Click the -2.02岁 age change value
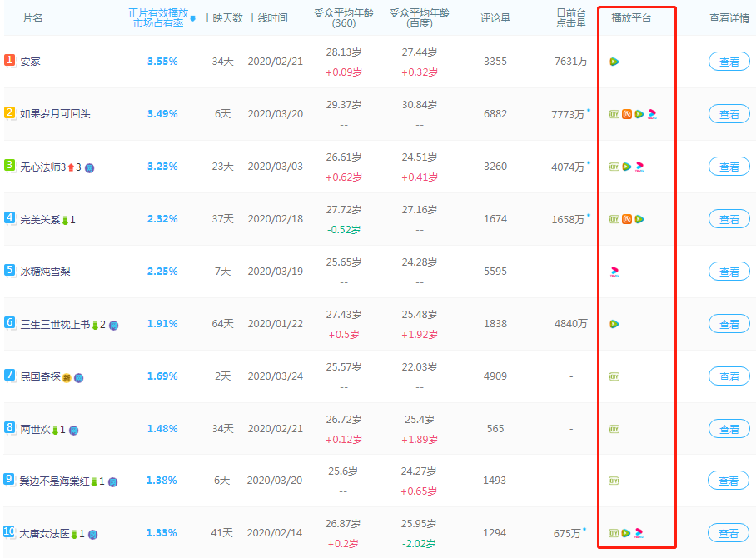The width and height of the screenshot is (756, 558). [x=419, y=544]
